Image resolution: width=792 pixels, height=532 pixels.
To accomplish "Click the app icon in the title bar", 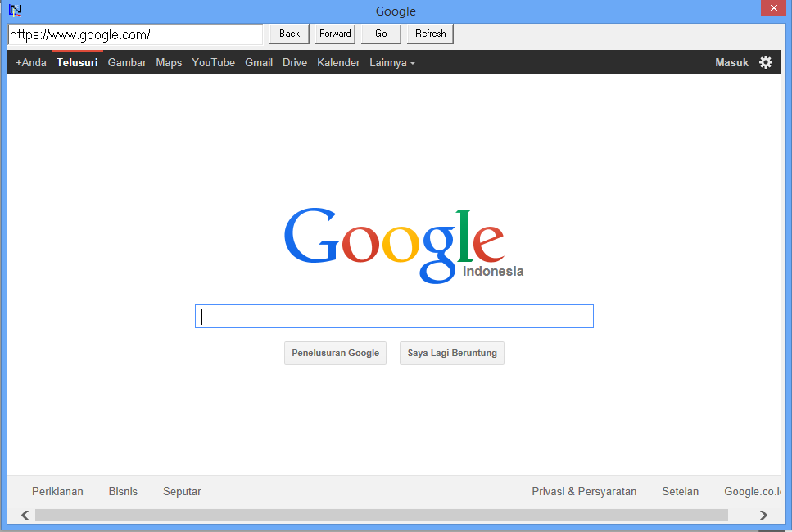I will 16,10.
